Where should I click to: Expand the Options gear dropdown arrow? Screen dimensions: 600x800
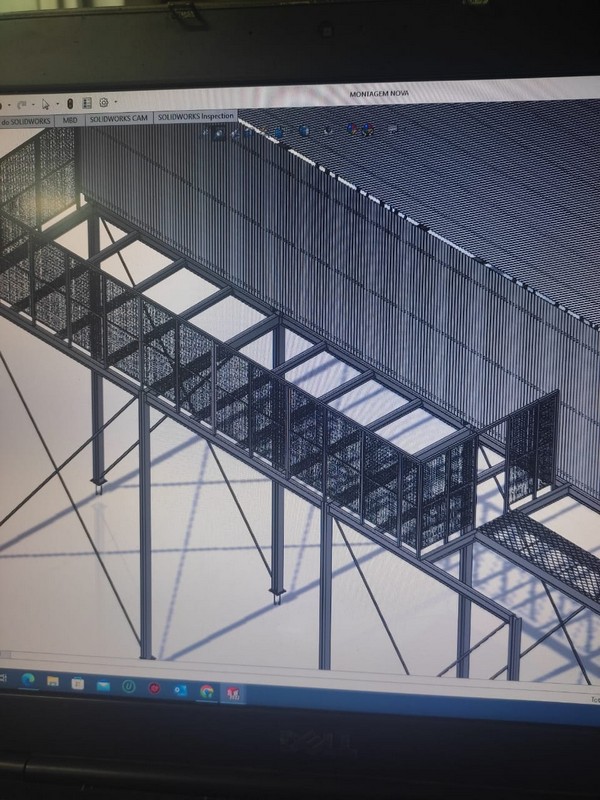[116, 102]
